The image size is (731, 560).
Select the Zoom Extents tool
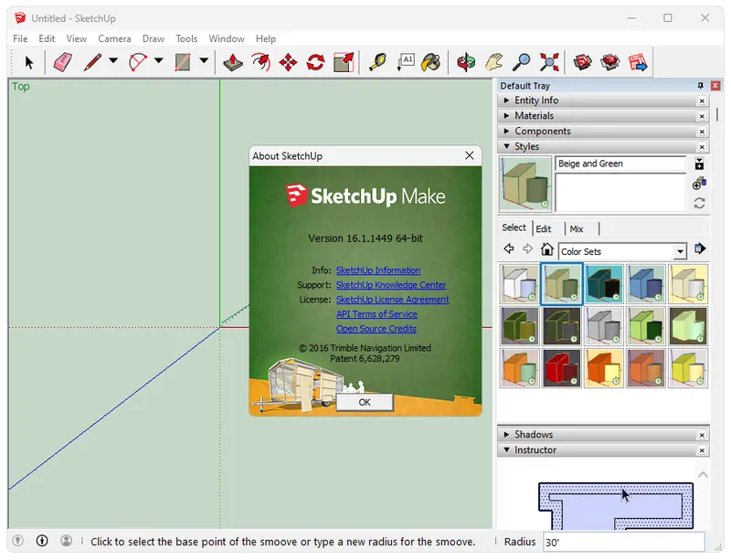pyautogui.click(x=549, y=62)
